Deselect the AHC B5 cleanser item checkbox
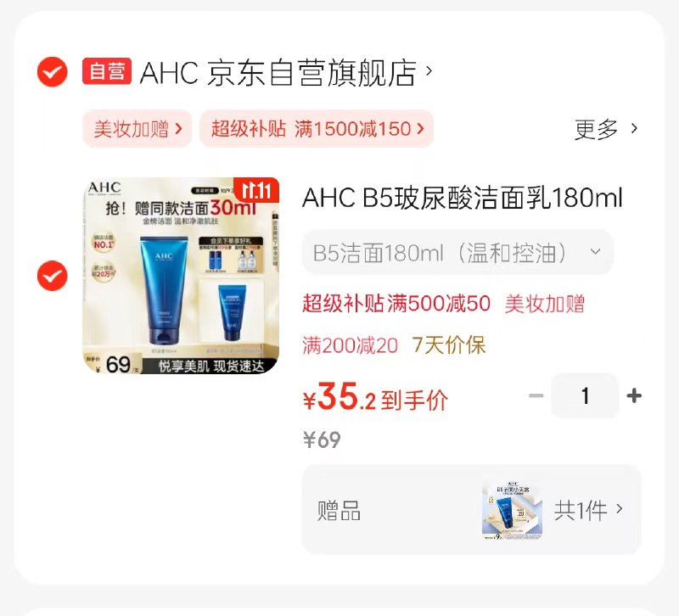 (x=52, y=276)
